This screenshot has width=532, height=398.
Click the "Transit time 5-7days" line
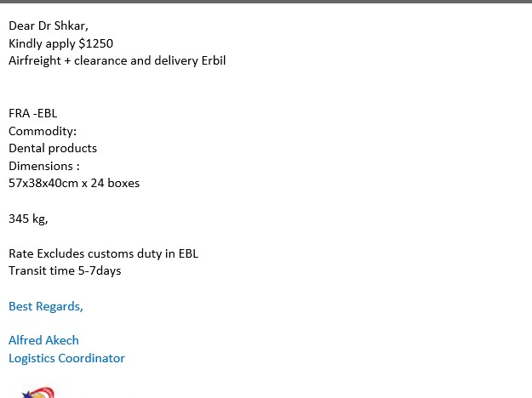[65, 270]
